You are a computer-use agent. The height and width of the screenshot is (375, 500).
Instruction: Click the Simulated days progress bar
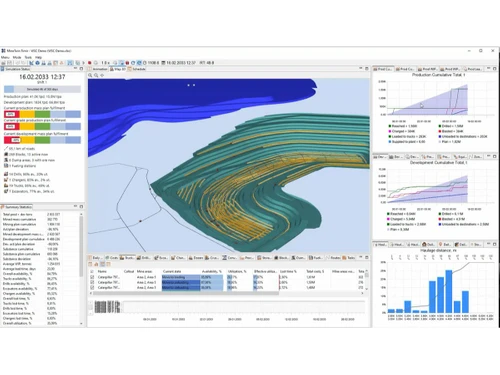[42, 89]
